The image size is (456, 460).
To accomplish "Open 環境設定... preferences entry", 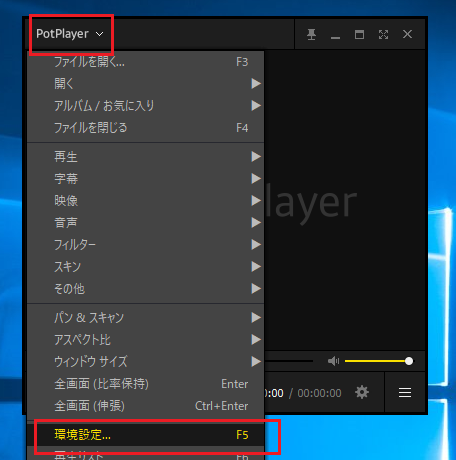I will coord(146,435).
